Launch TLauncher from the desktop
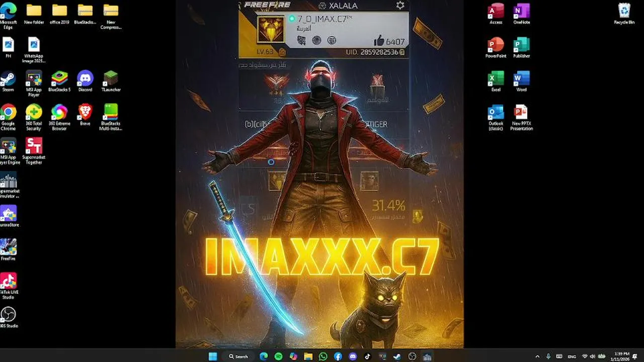Viewport: 644px width, 362px height. tap(111, 81)
